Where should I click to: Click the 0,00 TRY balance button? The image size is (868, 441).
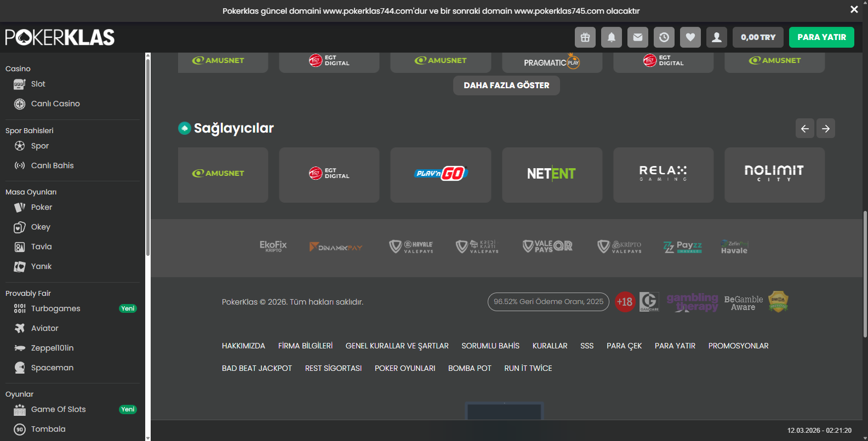(758, 37)
